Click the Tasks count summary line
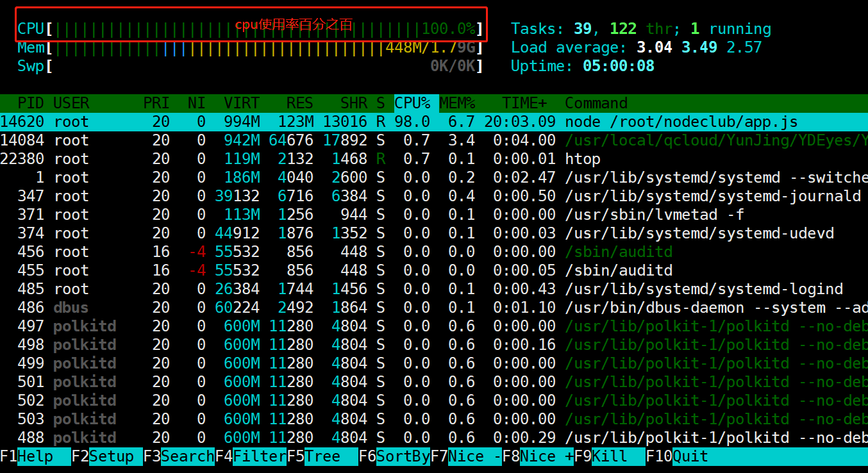This screenshot has height=473, width=868. [641, 29]
